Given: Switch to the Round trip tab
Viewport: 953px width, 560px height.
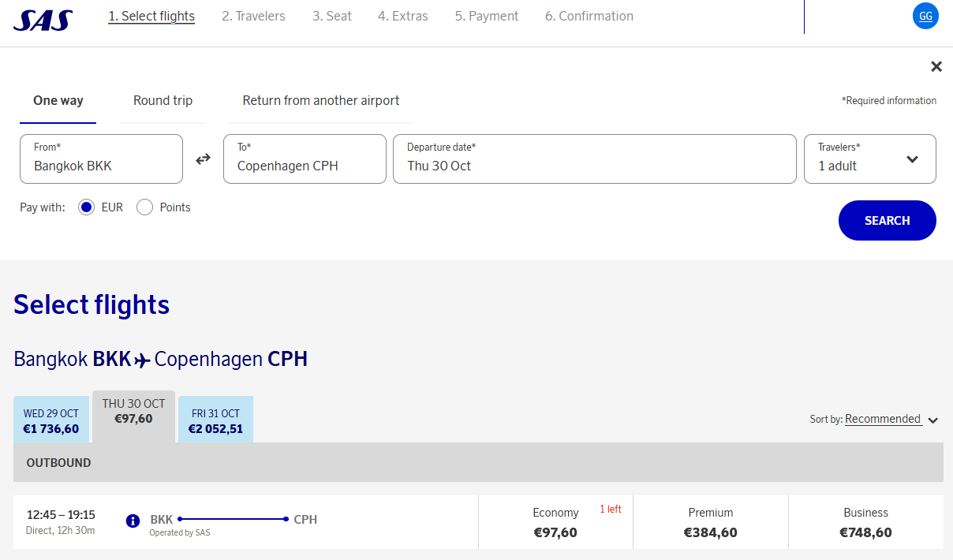Looking at the screenshot, I should [x=163, y=101].
